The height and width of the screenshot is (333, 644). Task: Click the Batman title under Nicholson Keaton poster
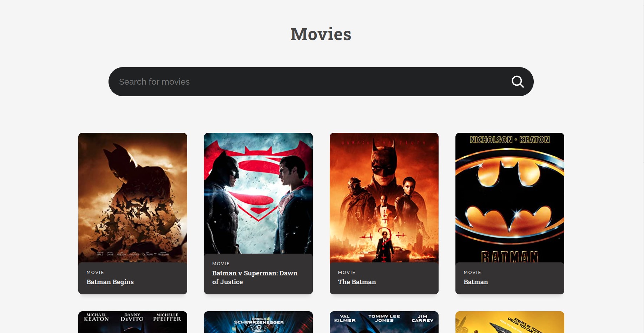[x=476, y=282]
